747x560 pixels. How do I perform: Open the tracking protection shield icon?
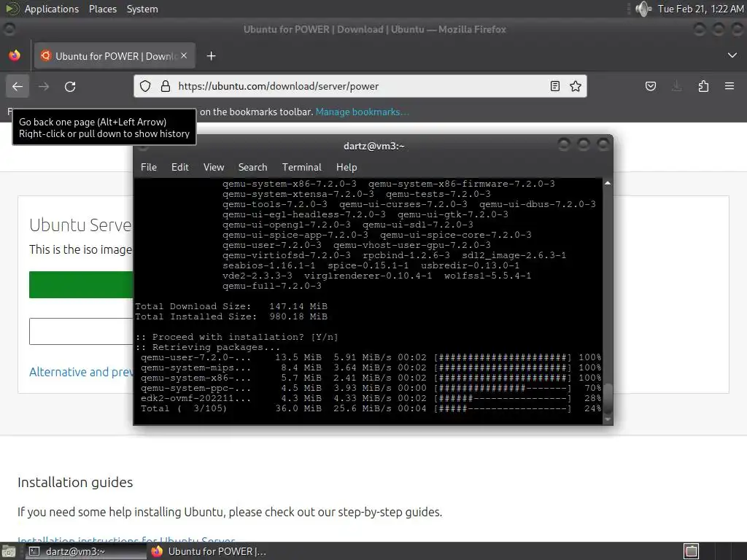[x=145, y=86]
